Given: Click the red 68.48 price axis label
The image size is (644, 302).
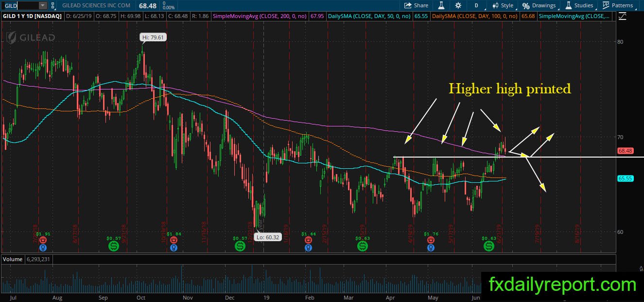Looking at the screenshot, I should (x=625, y=151).
